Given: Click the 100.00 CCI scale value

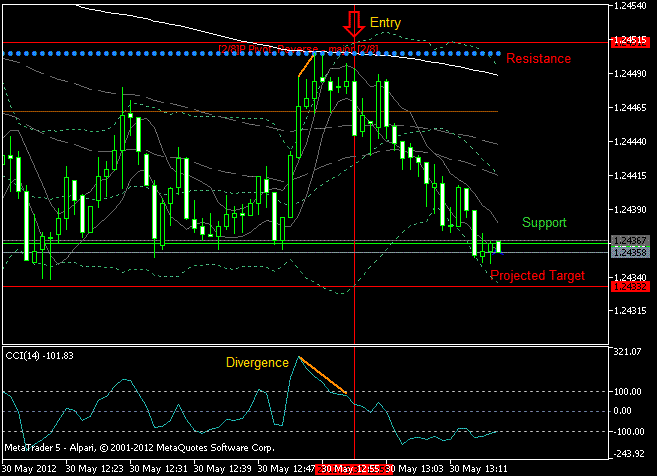Looking at the screenshot, I should [627, 391].
